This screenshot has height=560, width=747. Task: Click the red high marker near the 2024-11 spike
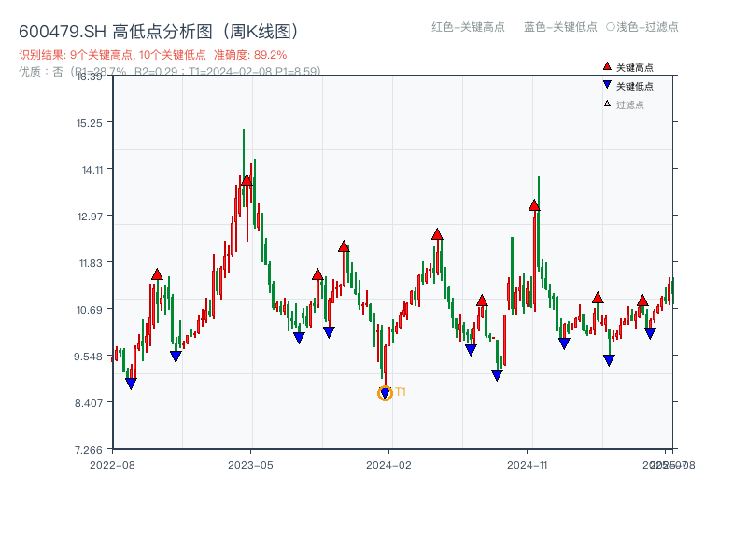tap(534, 206)
